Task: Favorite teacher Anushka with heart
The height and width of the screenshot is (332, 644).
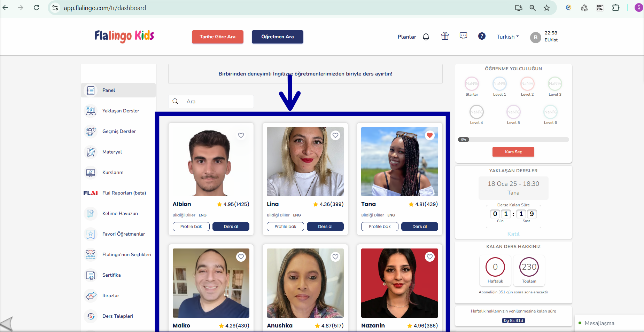Action: click(335, 257)
